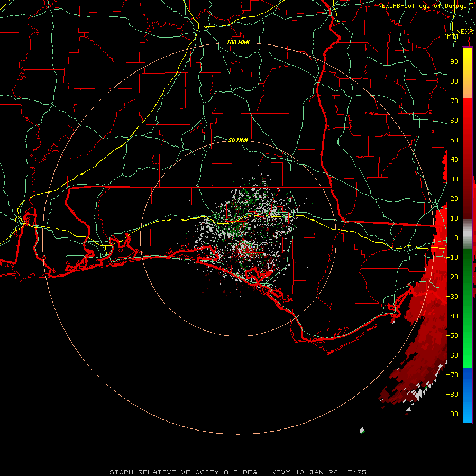Click the 50 NMI range ring label

pos(238,140)
